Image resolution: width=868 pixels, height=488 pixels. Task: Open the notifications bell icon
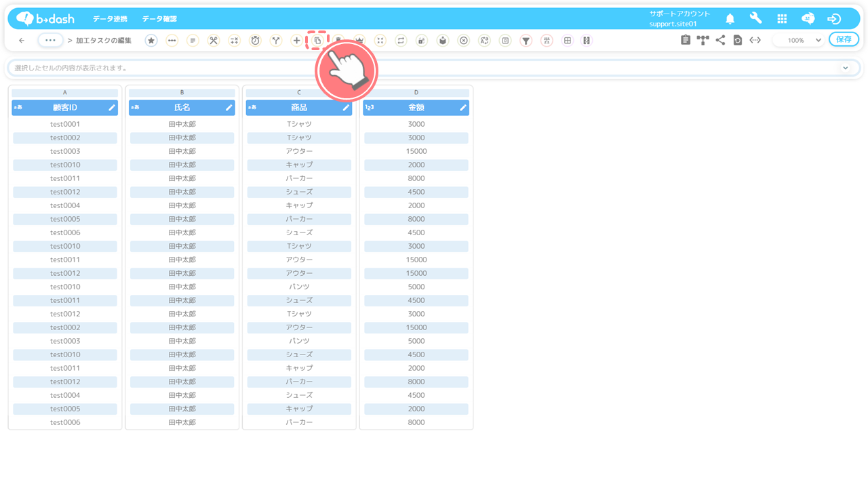coord(730,19)
